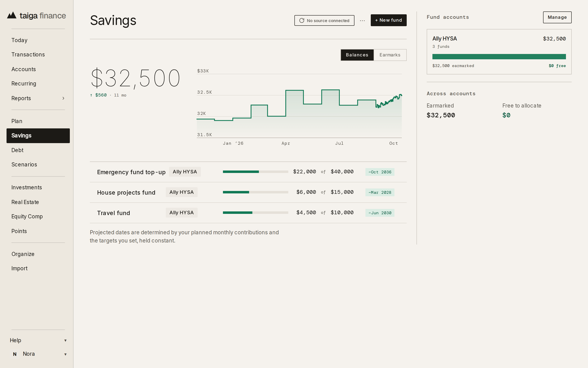The image size is (588, 368).
Task: Open the Equity Comp page
Action: (x=38, y=216)
